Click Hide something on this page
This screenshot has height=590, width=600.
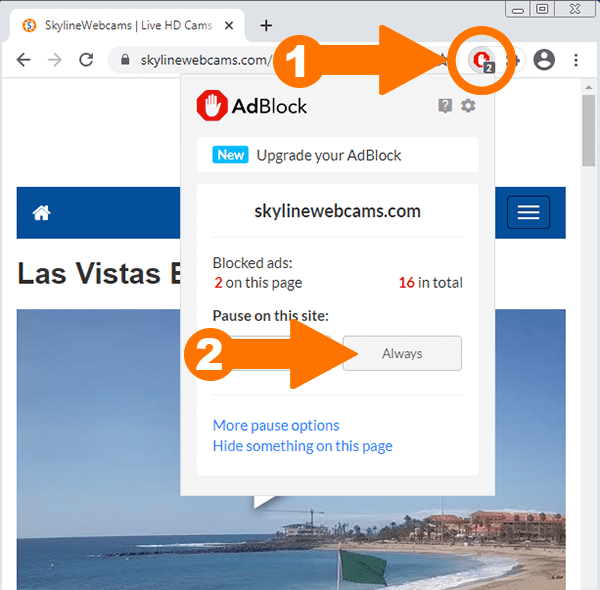point(302,446)
